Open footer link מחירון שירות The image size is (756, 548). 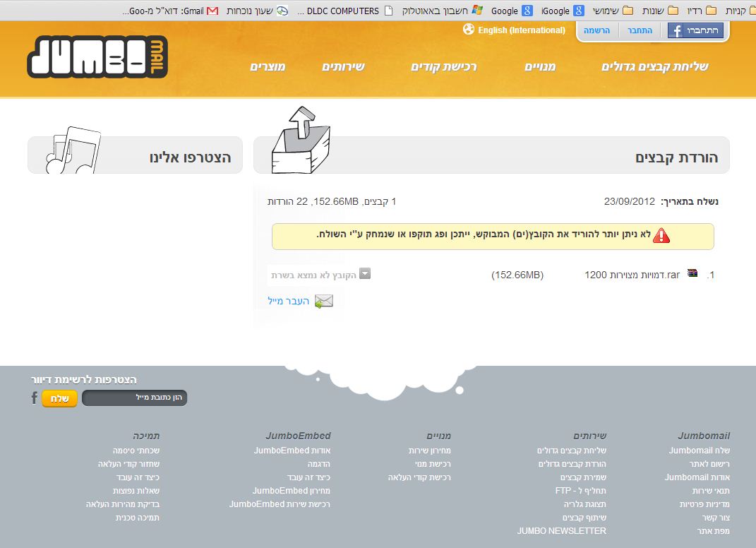[x=430, y=450]
